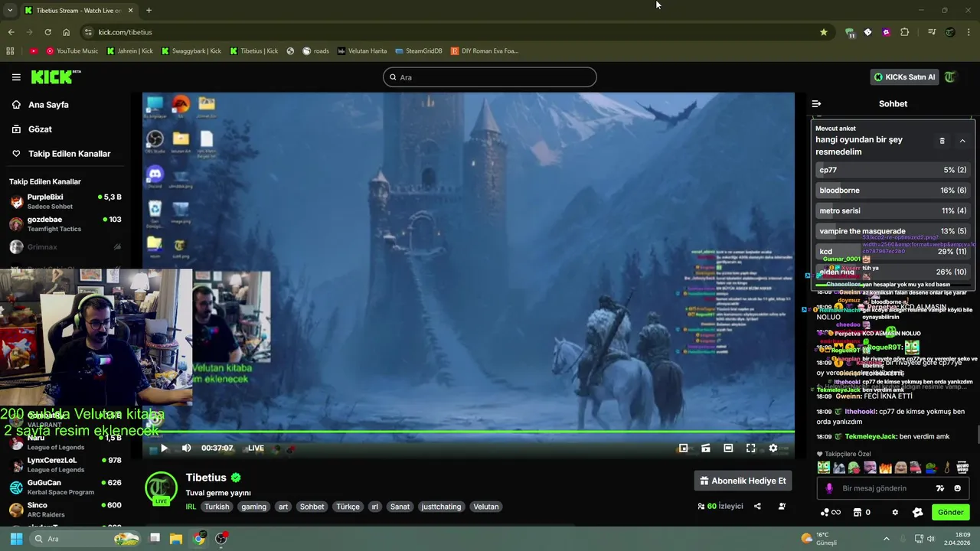Open the chat settings gear icon
This screenshot has height=551, width=980.
point(895,513)
